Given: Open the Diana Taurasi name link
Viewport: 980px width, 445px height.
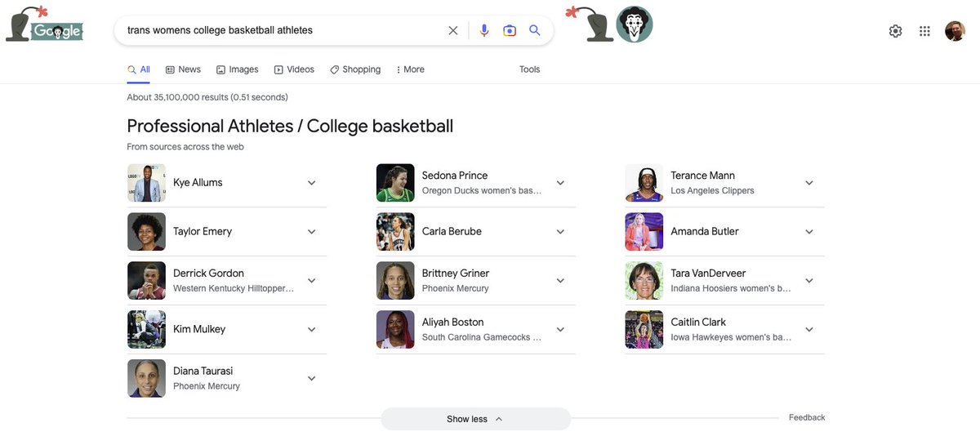Looking at the screenshot, I should coord(203,372).
